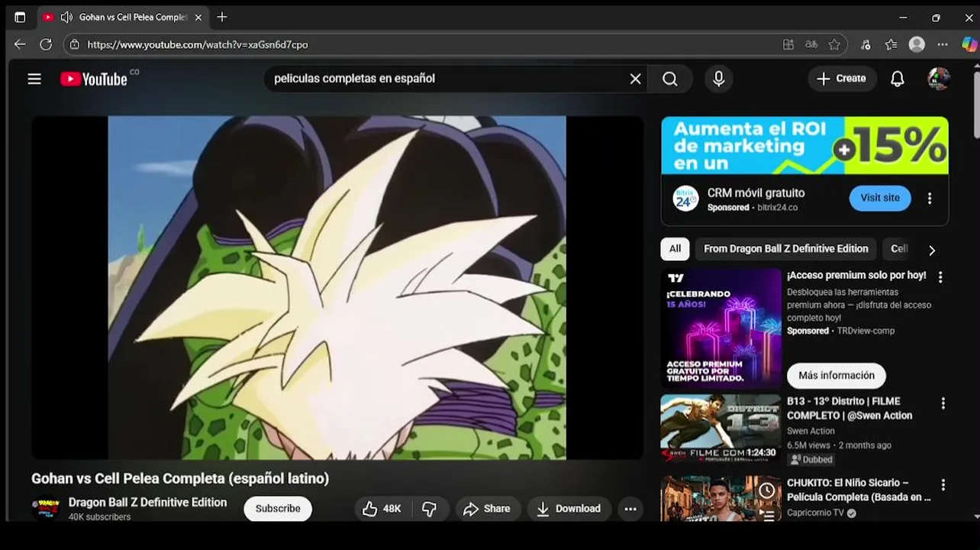The image size is (980, 550).
Task: Click the Aumenta el ROI banner ad
Action: (x=804, y=145)
